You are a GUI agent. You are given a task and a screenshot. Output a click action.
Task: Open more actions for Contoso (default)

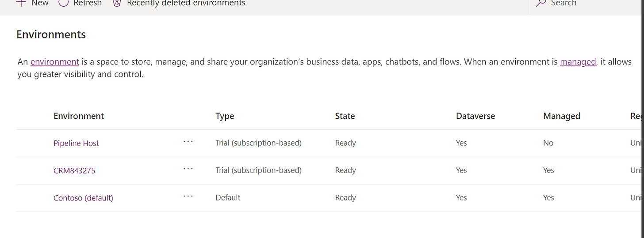(x=188, y=196)
